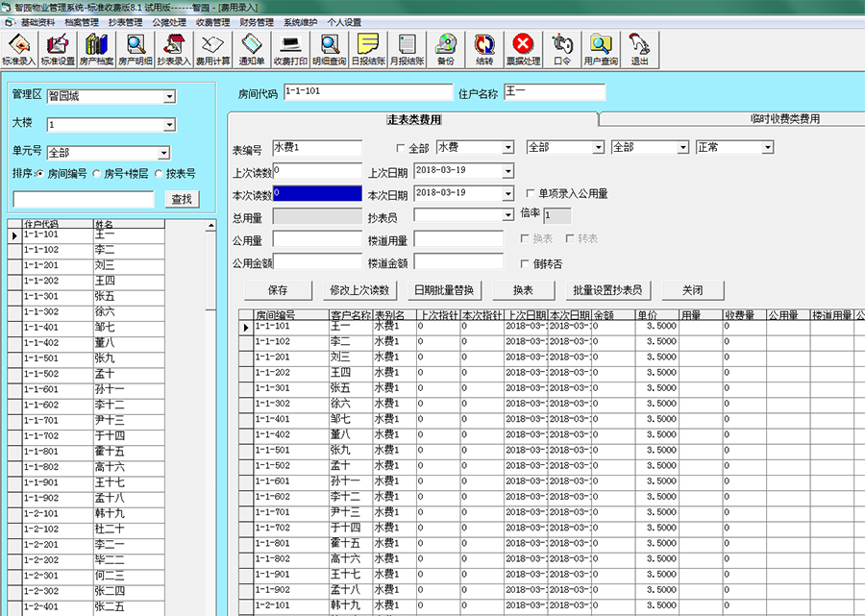Select the 房间编号 sort radio button
This screenshot has width=865, height=616.
pos(39,174)
